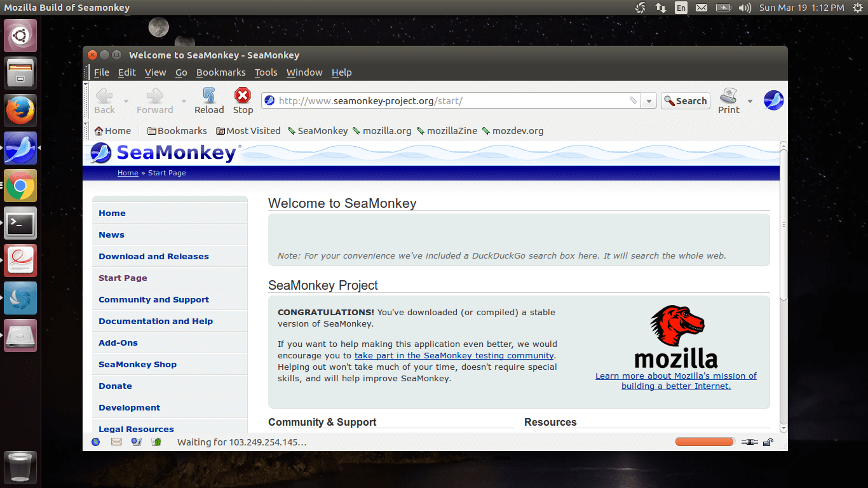Open the Most Visited bookmarks folder
Screen dimensions: 868x488
[248, 131]
